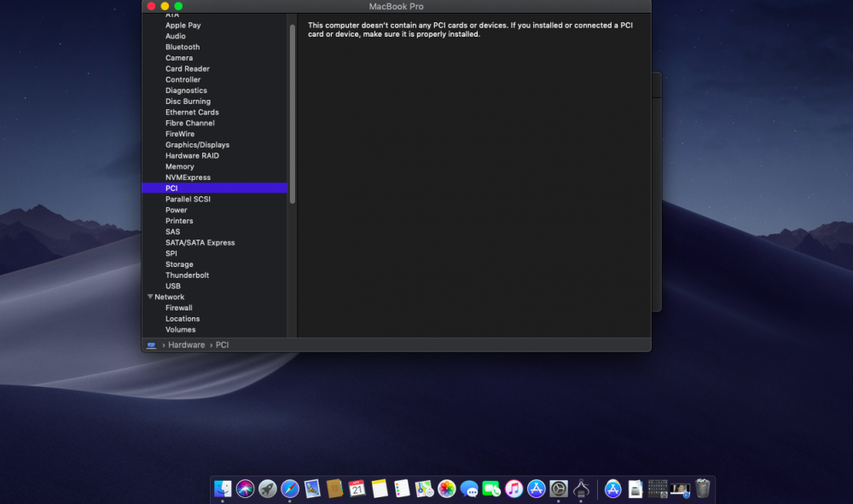This screenshot has width=853, height=504.
Task: Click computer icon in path bar
Action: [151, 345]
